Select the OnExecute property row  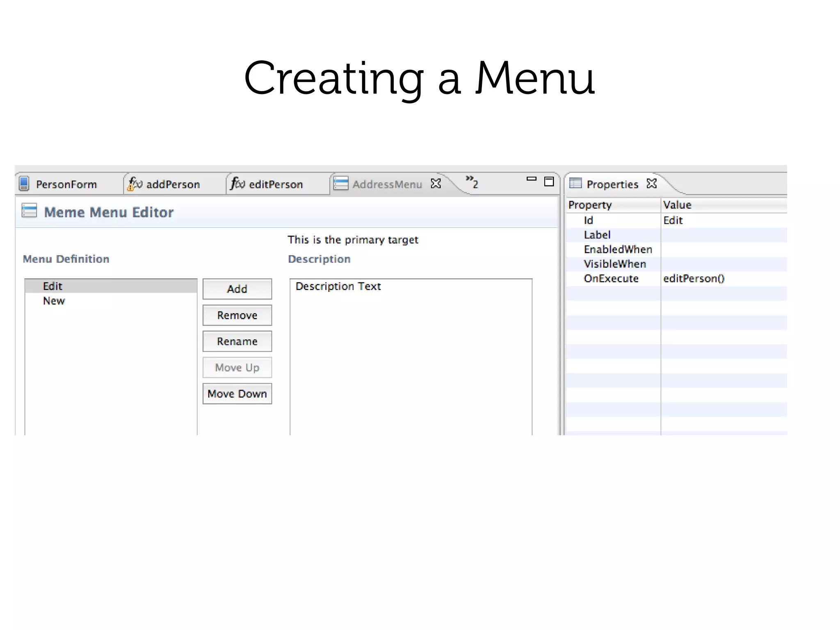[x=676, y=279]
